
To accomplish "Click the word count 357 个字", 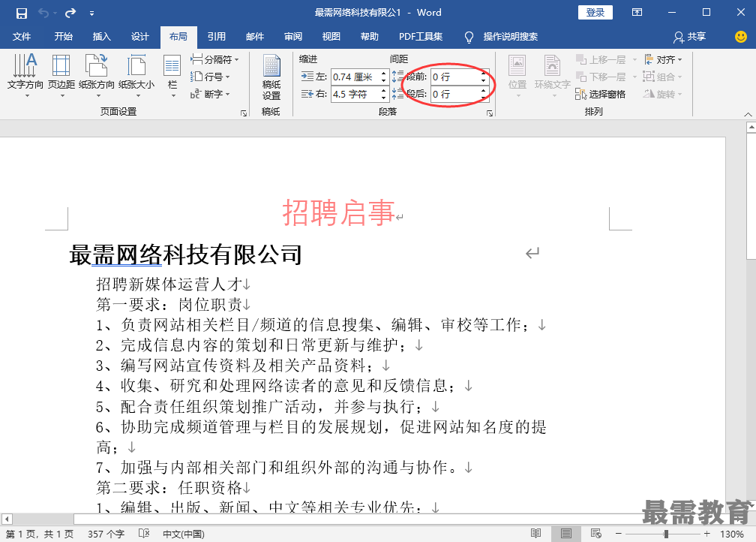I will (106, 534).
